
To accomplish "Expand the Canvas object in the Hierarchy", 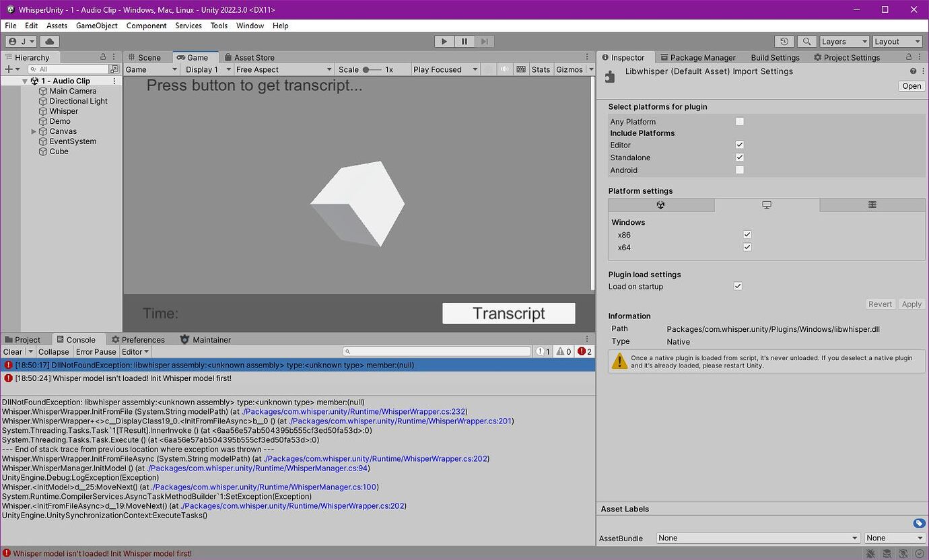I will (x=33, y=131).
